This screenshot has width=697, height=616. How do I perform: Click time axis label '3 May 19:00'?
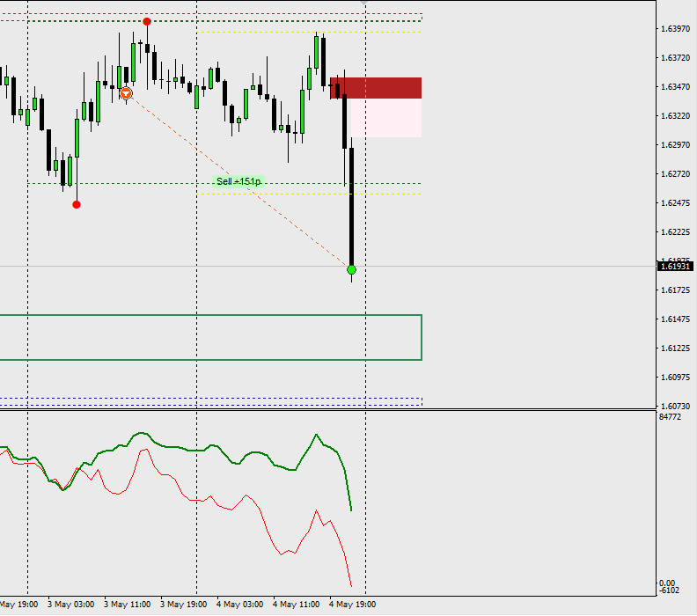coord(184,605)
